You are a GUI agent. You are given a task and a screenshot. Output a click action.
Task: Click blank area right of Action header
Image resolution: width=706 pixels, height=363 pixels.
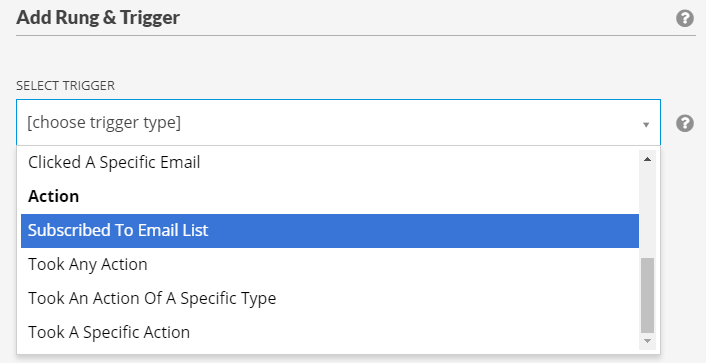point(360,196)
